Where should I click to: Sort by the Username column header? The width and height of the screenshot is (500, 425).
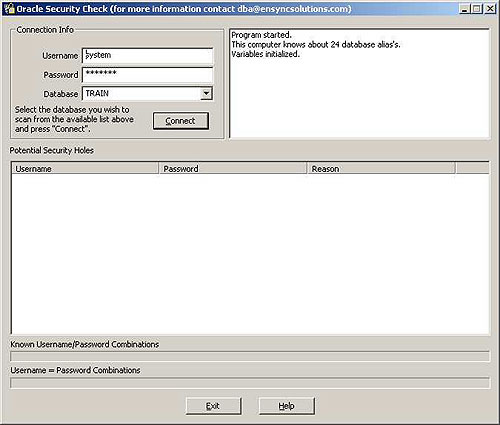(x=85, y=169)
